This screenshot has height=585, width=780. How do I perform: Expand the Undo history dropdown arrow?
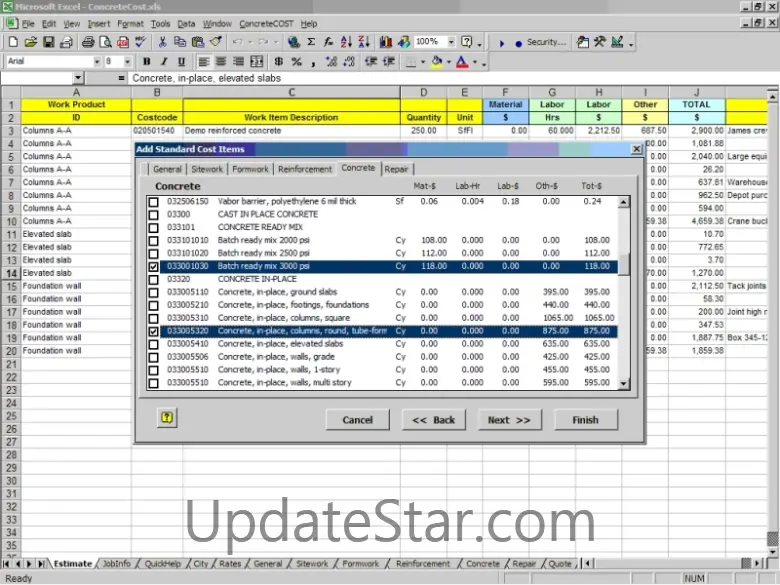tap(250, 42)
